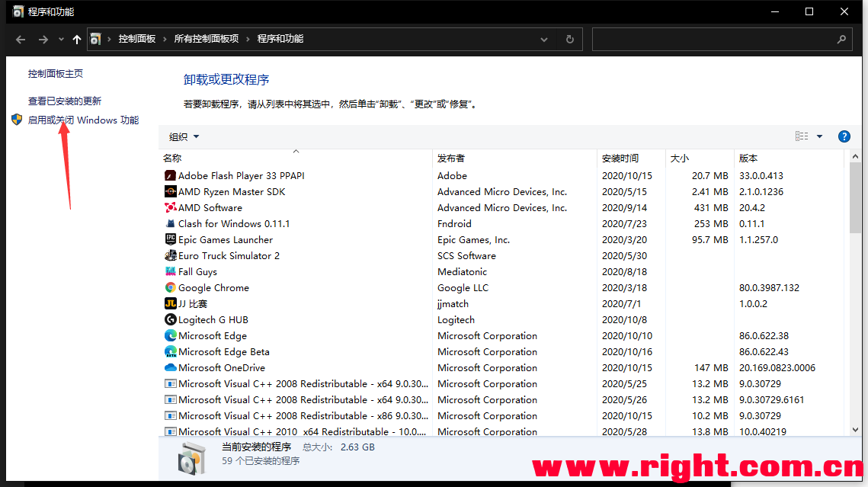
Task: Select Clash for Windows 0.11.1
Action: point(503,223)
